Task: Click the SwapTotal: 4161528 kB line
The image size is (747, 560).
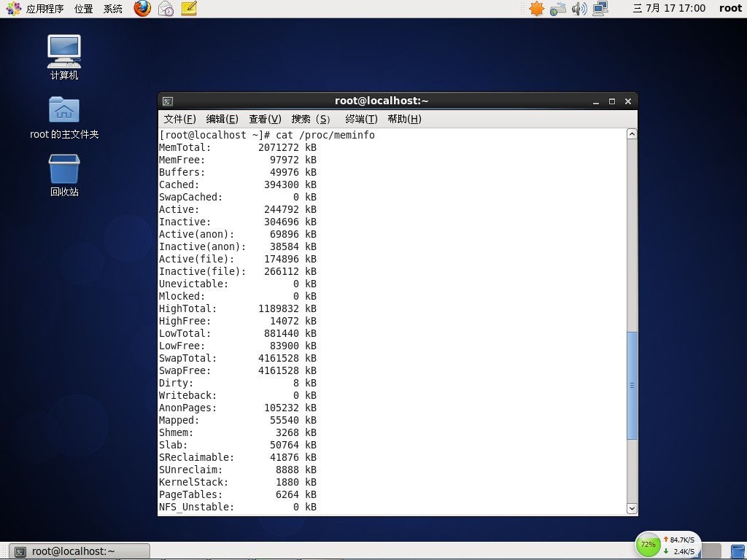Action: 238,358
